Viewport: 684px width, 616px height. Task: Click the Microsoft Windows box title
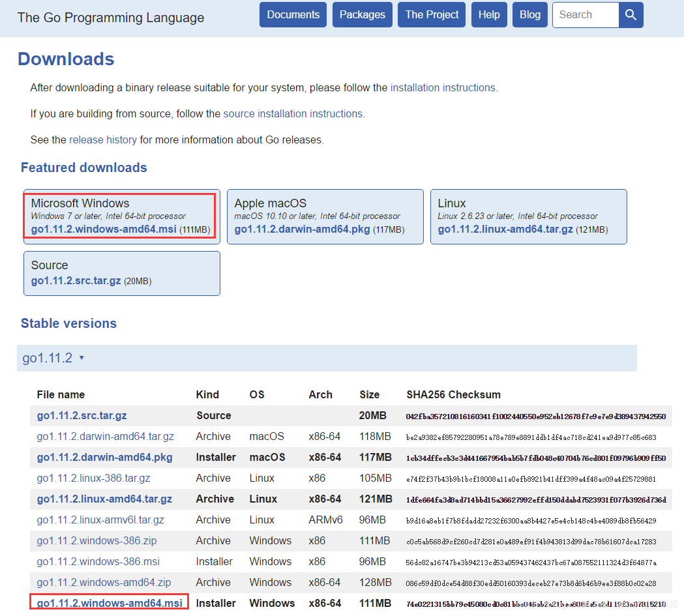(80, 203)
